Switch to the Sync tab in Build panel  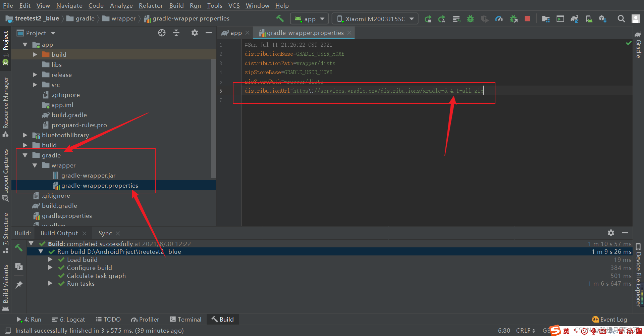tap(105, 233)
